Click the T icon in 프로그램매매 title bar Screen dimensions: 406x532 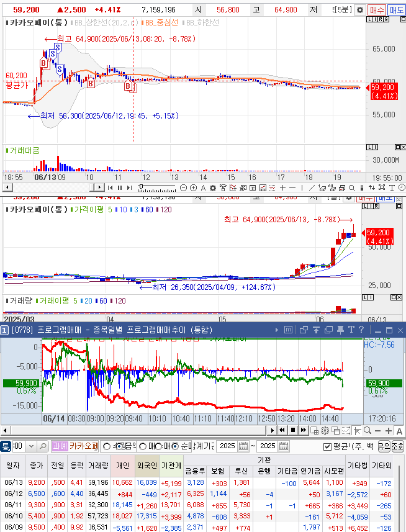pos(351,330)
